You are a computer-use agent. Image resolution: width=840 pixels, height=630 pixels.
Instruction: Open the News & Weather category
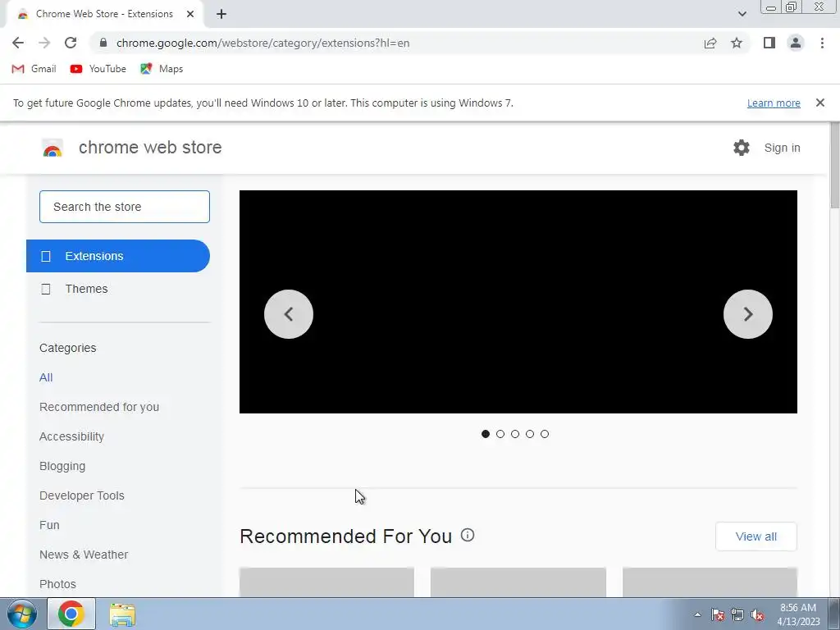(84, 555)
